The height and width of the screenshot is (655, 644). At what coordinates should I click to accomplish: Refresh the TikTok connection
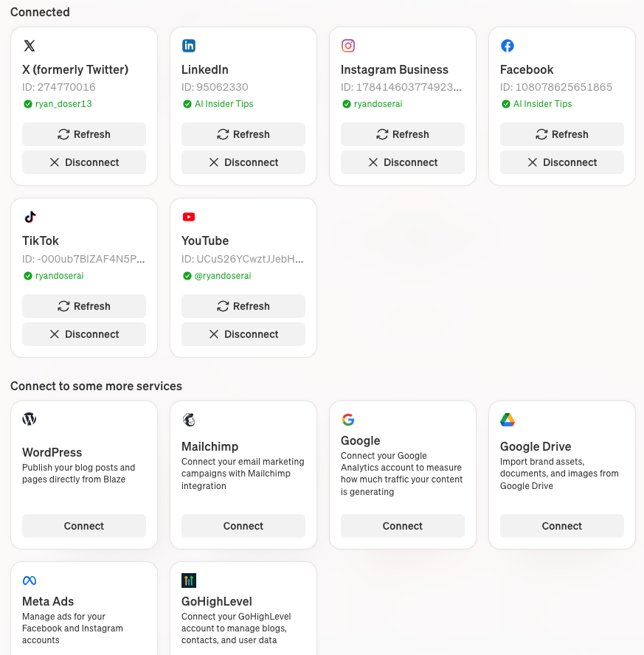(83, 306)
